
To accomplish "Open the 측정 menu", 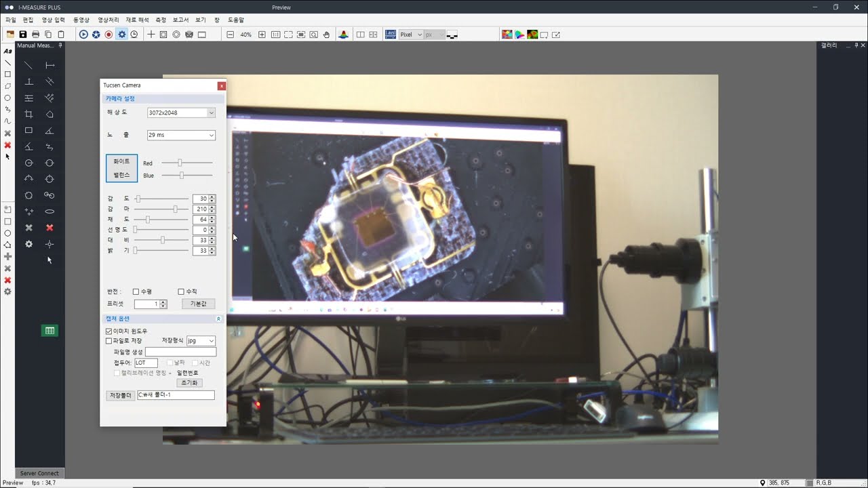I will (x=161, y=20).
